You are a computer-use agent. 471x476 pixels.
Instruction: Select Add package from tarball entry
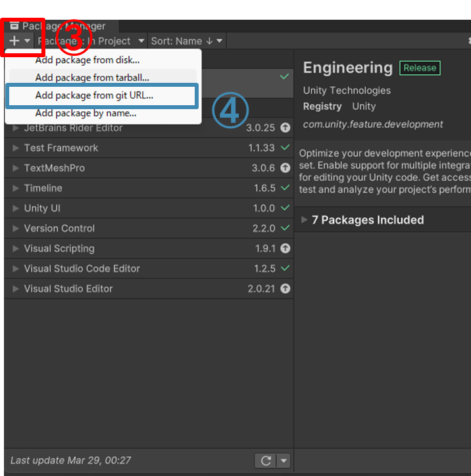pos(92,78)
